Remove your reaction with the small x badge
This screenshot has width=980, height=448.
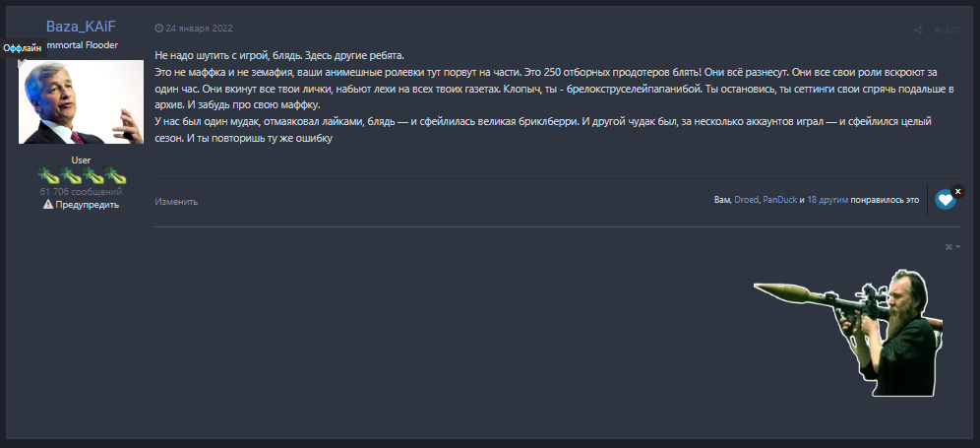[x=958, y=191]
